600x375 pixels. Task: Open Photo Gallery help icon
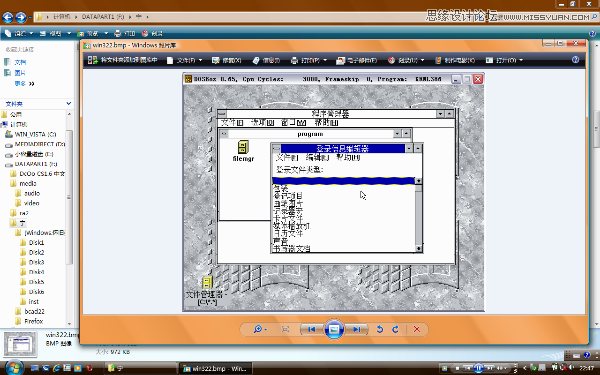pos(575,60)
